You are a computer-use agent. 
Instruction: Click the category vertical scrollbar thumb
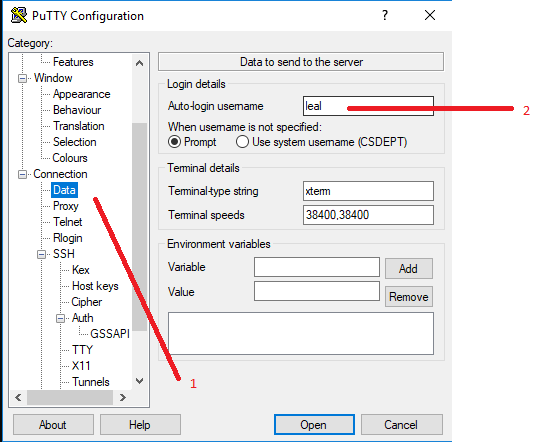(140, 227)
